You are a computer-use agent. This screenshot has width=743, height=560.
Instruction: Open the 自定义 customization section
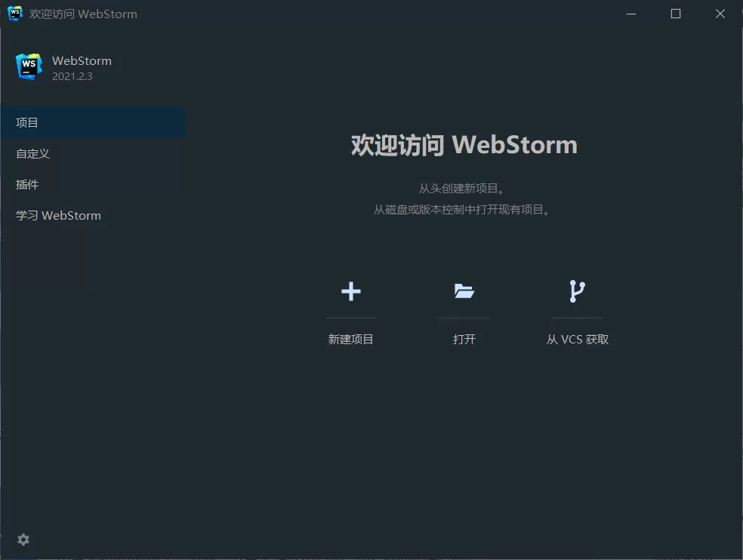(32, 153)
